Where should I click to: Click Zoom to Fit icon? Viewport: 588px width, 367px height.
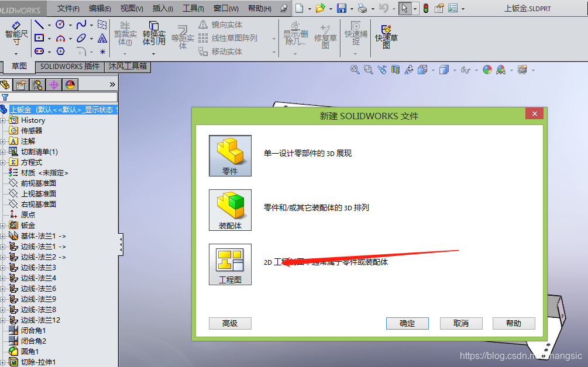click(x=355, y=70)
